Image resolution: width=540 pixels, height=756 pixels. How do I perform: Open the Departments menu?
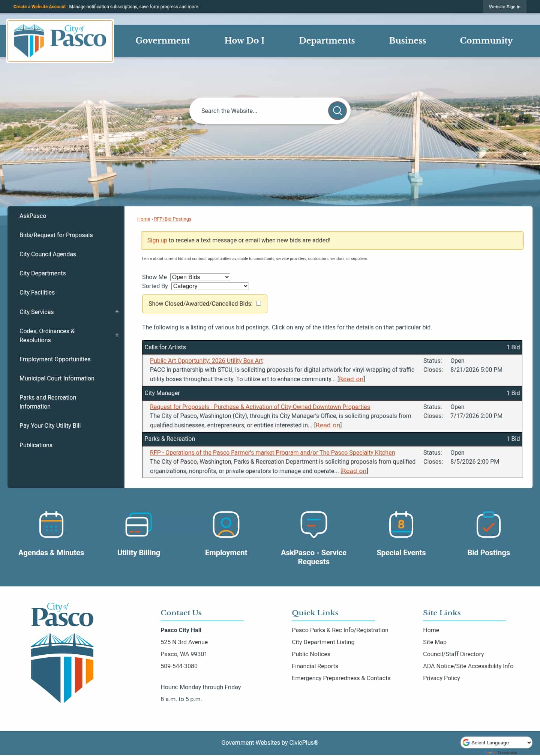327,41
